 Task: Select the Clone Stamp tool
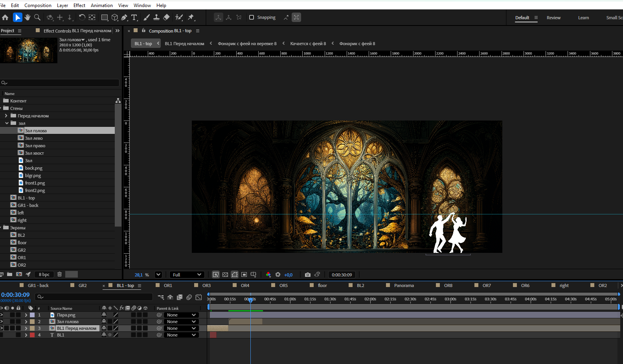point(156,17)
